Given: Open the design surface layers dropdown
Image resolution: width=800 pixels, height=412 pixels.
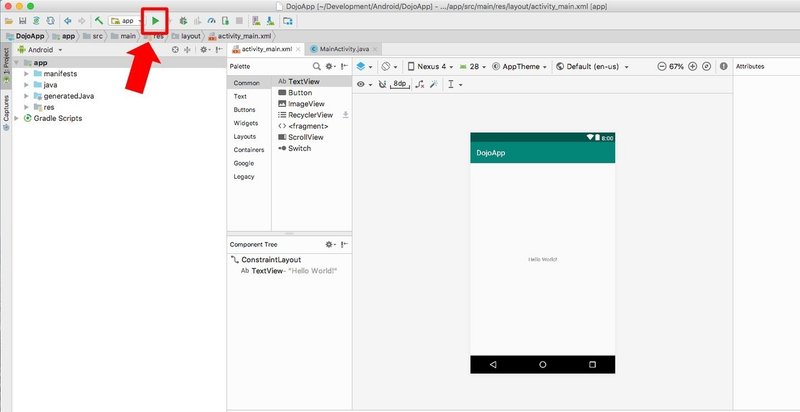Looking at the screenshot, I should pos(364,66).
